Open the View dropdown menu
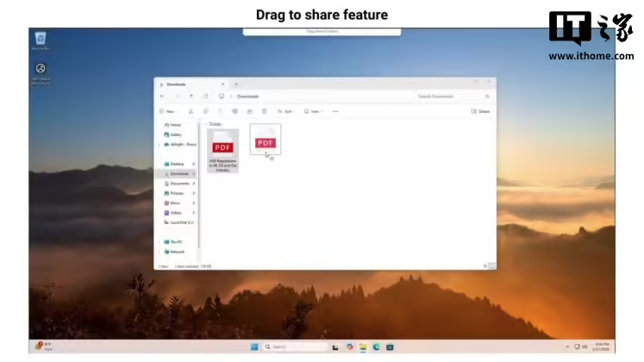This screenshot has width=644, height=362. tap(315, 111)
